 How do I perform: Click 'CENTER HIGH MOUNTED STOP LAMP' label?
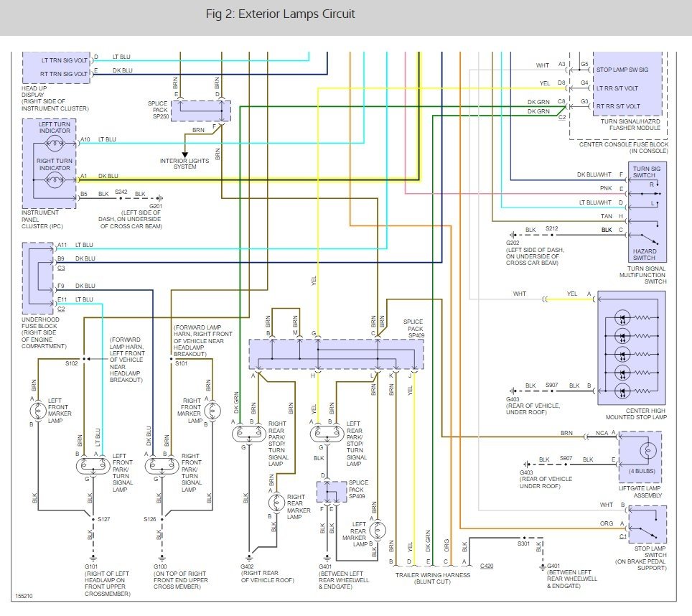tap(636, 414)
